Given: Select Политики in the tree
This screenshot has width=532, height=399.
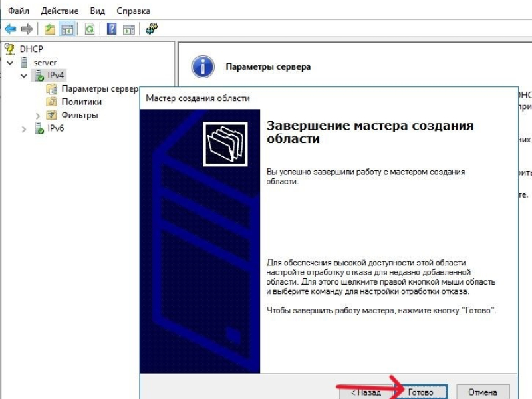Looking at the screenshot, I should [81, 102].
